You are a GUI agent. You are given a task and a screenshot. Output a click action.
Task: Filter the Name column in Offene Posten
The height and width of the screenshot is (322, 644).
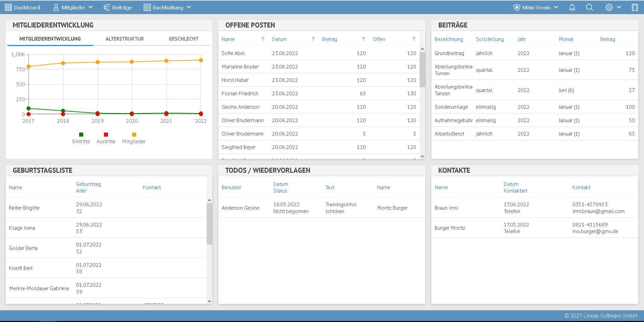tap(263, 39)
